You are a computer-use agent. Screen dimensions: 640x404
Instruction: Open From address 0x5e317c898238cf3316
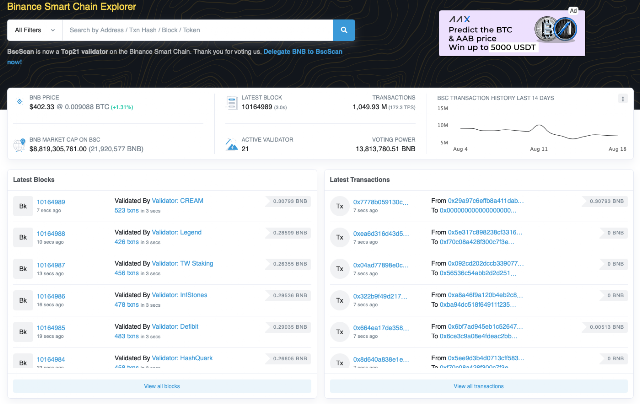[485, 232]
